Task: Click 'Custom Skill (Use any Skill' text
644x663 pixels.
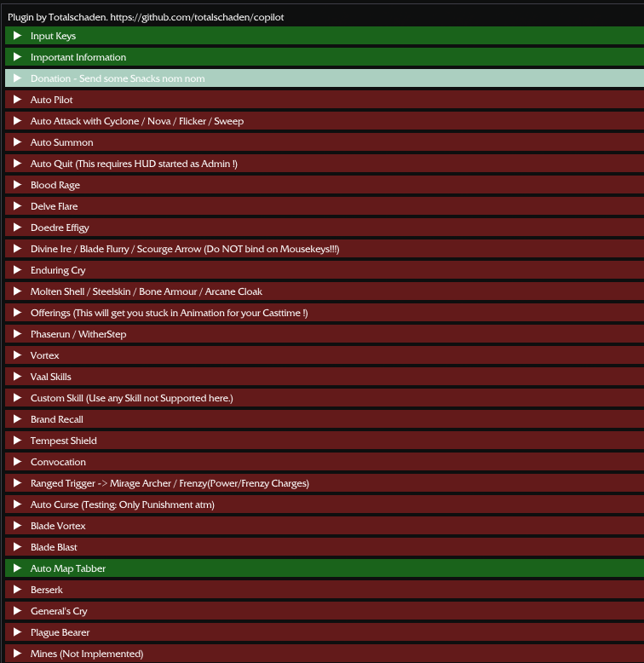Action: [86, 398]
